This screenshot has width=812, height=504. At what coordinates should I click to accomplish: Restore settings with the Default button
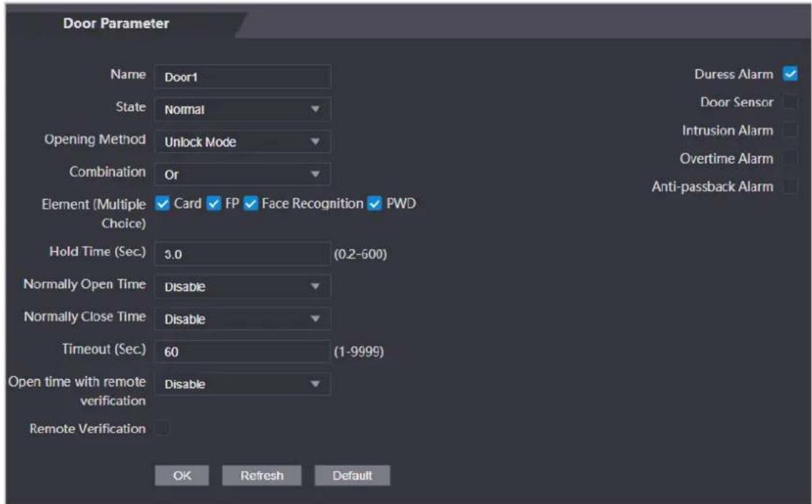click(x=352, y=475)
